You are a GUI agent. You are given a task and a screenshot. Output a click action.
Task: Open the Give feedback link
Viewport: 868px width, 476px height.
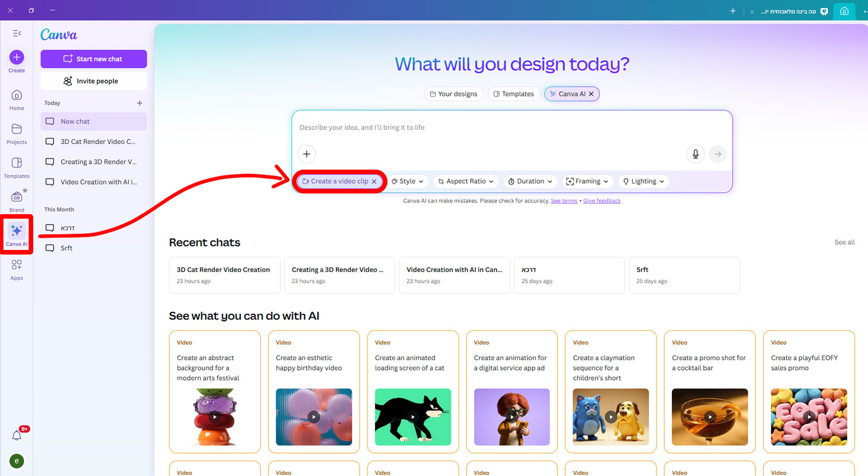click(602, 201)
